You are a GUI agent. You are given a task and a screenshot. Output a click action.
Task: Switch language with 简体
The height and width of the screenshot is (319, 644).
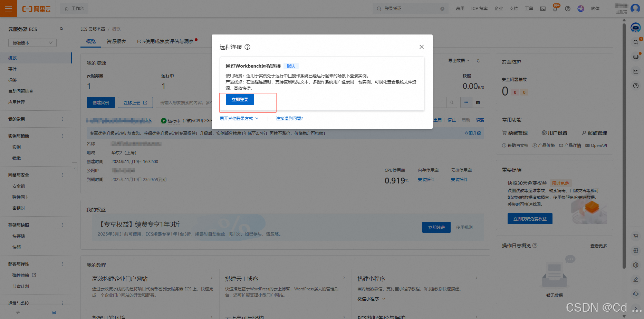[x=595, y=9]
